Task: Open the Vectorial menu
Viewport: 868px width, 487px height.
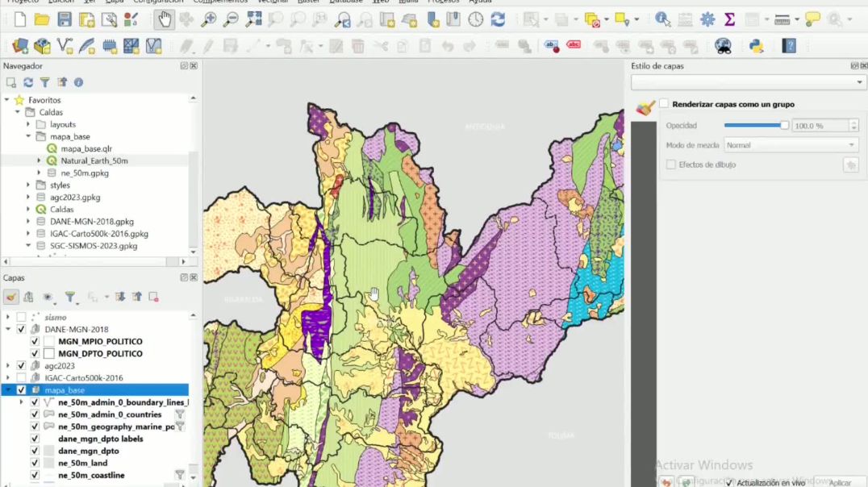Action: click(271, 2)
